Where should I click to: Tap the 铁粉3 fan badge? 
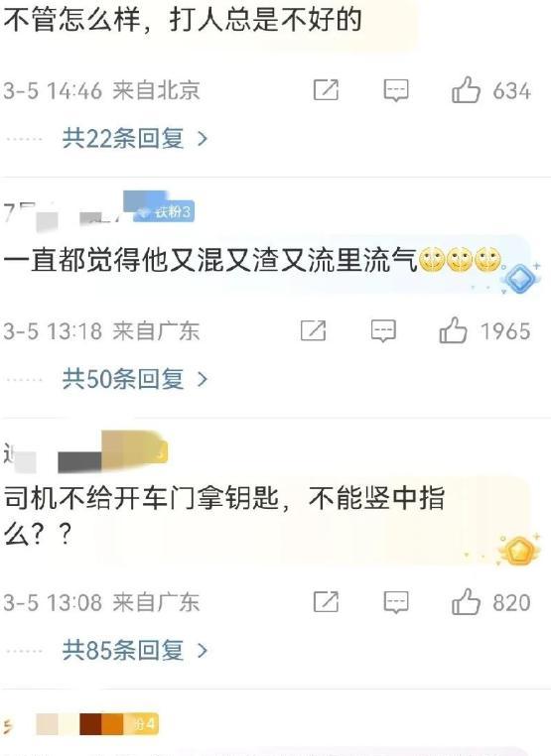[164, 211]
